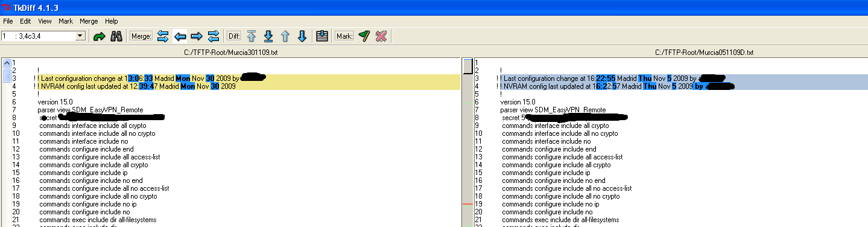Open the View menu

click(45, 21)
